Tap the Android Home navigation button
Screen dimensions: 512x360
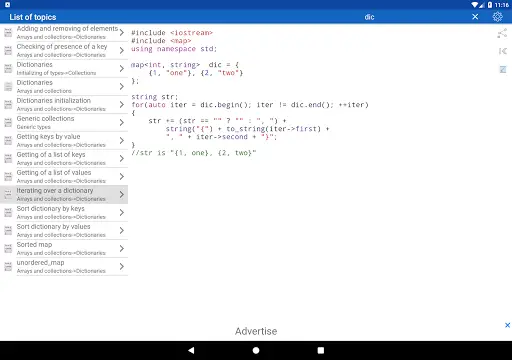pyautogui.click(x=256, y=350)
